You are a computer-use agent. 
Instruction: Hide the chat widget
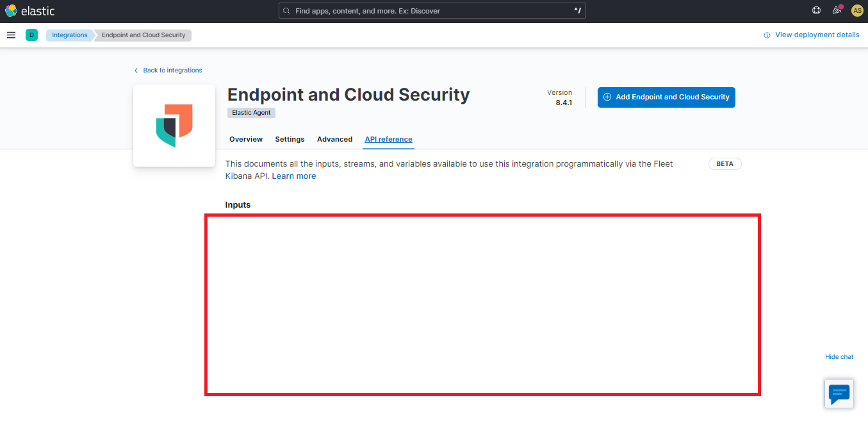tap(839, 356)
